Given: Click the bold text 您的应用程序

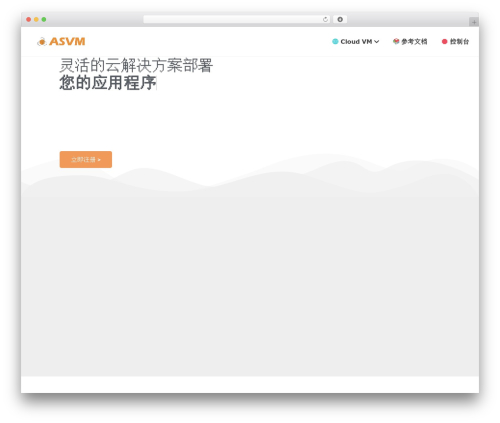Looking at the screenshot, I should coord(108,83).
